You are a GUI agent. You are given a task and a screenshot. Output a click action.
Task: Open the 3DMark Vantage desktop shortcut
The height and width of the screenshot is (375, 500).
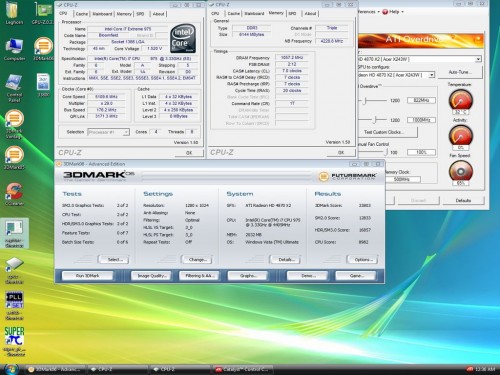[x=14, y=124]
